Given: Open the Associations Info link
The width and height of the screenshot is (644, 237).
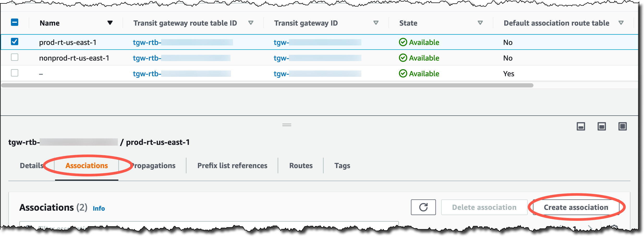Looking at the screenshot, I should coord(99,208).
